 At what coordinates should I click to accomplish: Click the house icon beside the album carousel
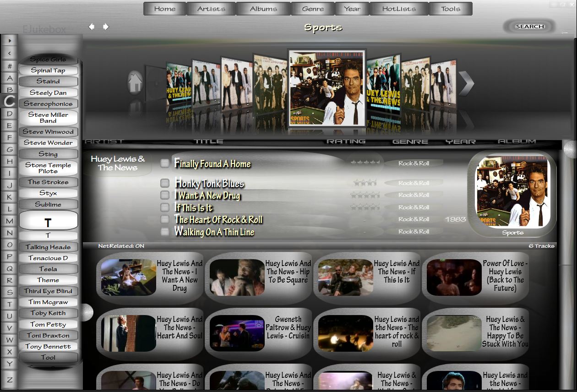(x=135, y=83)
